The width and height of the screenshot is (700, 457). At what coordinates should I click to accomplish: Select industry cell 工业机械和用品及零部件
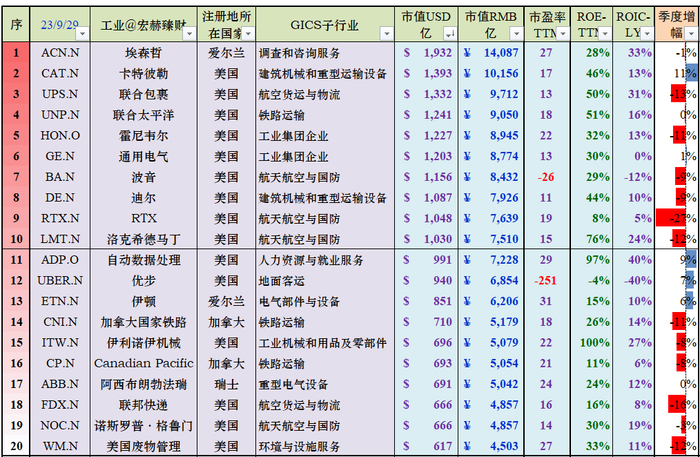[x=325, y=342]
